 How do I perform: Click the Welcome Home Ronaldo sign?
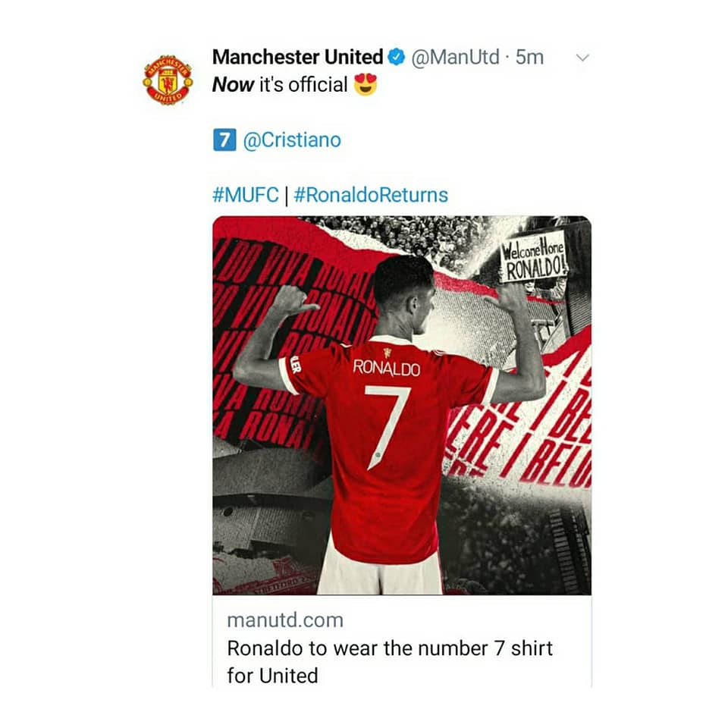(x=533, y=257)
